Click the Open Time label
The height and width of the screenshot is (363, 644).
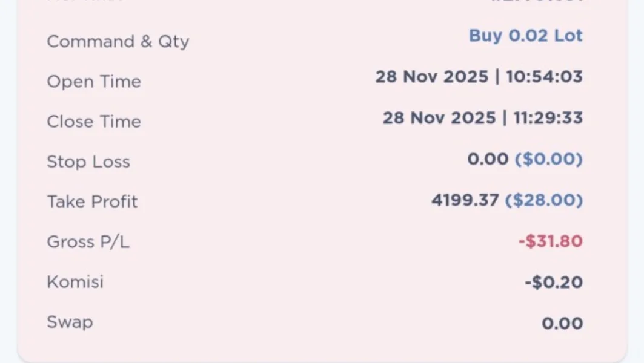[x=94, y=82]
